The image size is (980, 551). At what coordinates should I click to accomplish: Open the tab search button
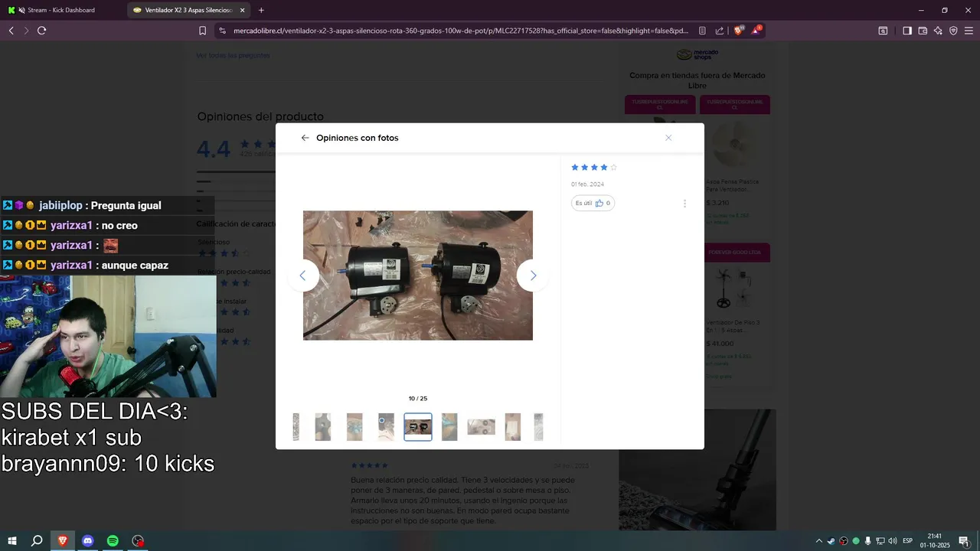click(x=883, y=31)
